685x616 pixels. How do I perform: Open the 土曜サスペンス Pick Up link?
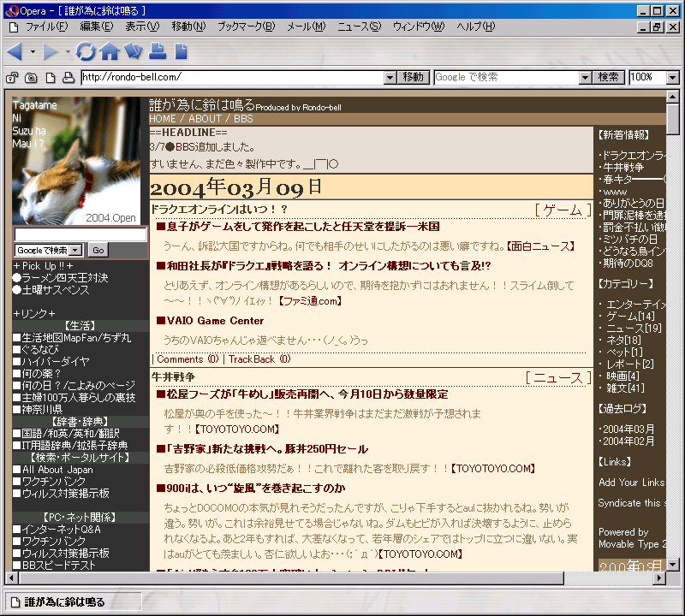tap(56, 290)
